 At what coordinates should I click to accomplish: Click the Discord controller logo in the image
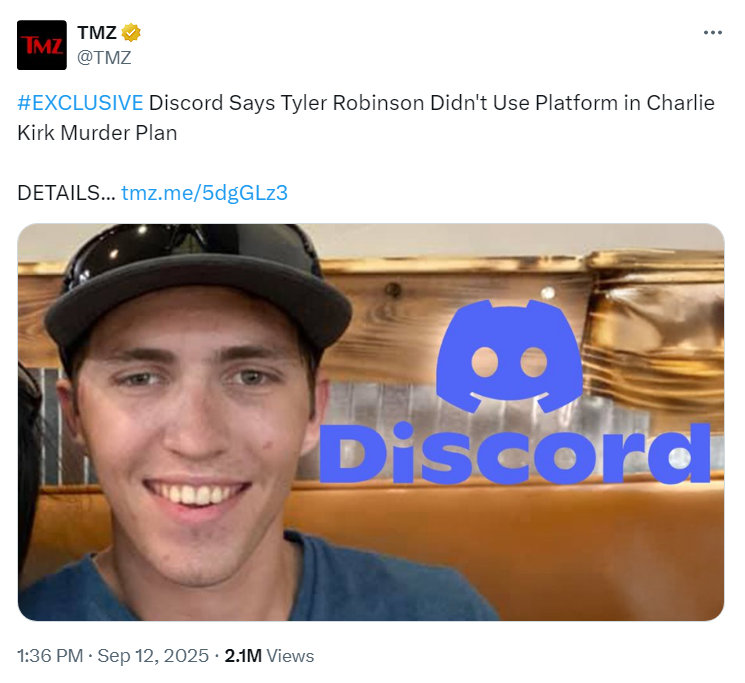pyautogui.click(x=509, y=356)
